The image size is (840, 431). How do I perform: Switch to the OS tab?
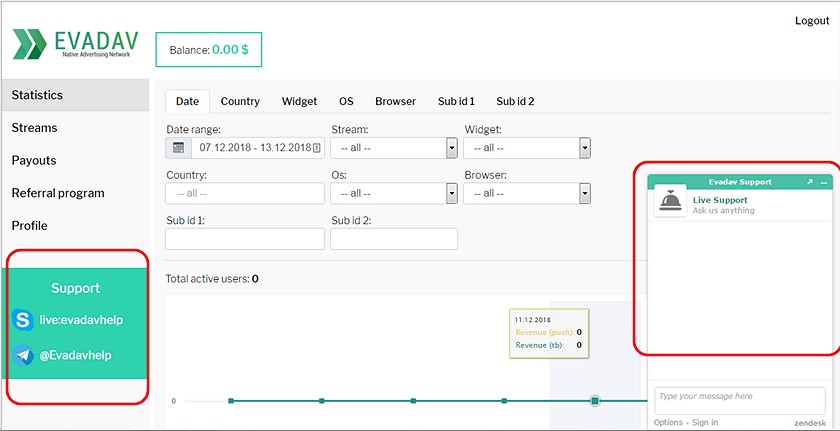pyautogui.click(x=346, y=101)
